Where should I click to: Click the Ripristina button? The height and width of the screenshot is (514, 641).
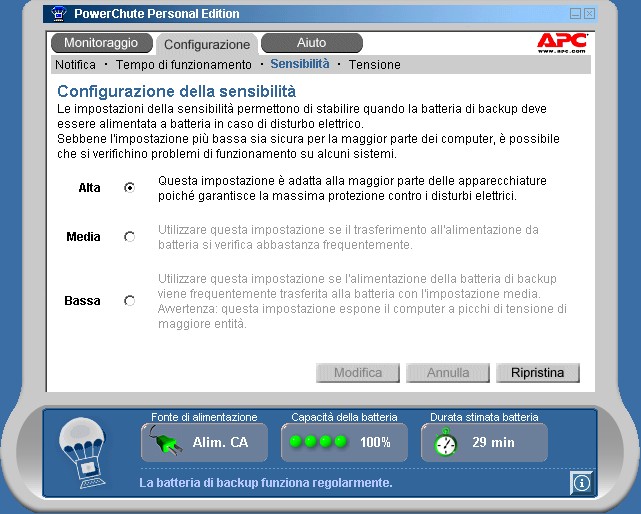pyautogui.click(x=538, y=373)
